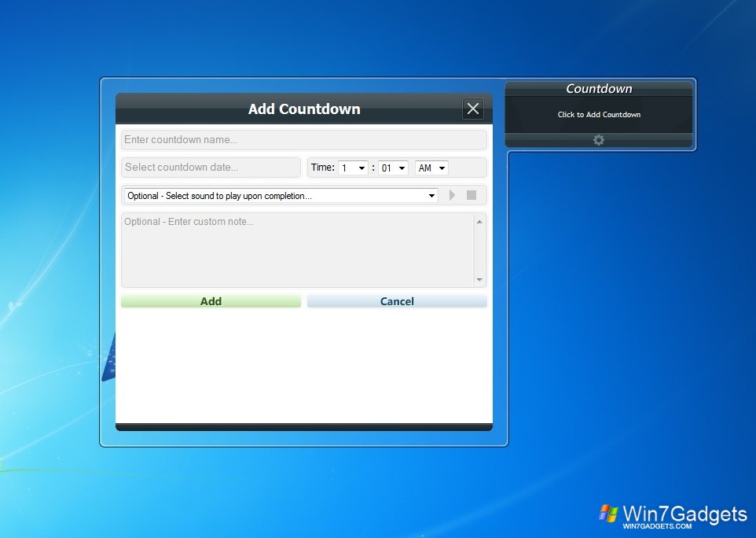756x538 pixels.
Task: Open the hour dropdown showing 1
Action: pos(353,168)
